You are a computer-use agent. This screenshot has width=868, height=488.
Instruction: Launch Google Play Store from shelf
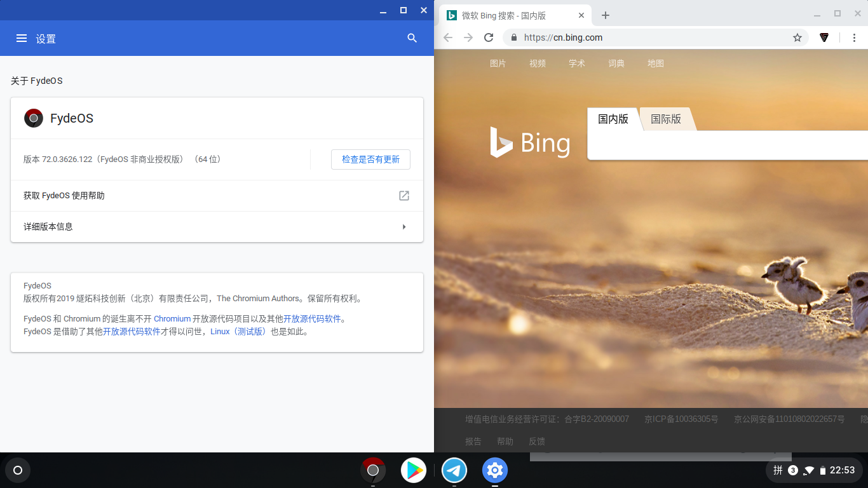[x=414, y=470]
